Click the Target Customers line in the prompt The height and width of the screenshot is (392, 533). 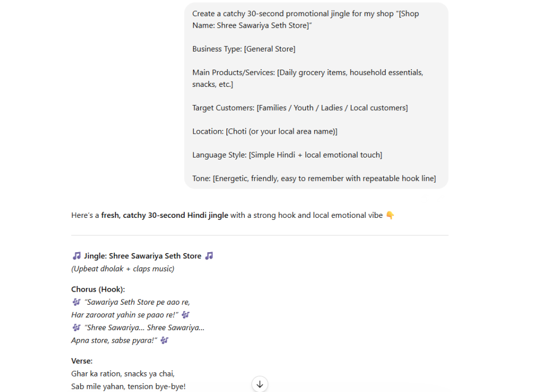click(x=300, y=108)
